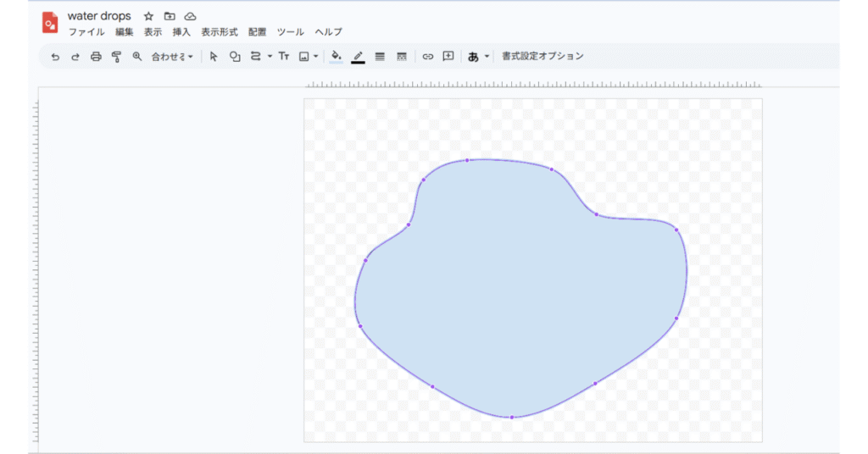Click the insert image icon
The width and height of the screenshot is (868, 454).
pyautogui.click(x=304, y=57)
